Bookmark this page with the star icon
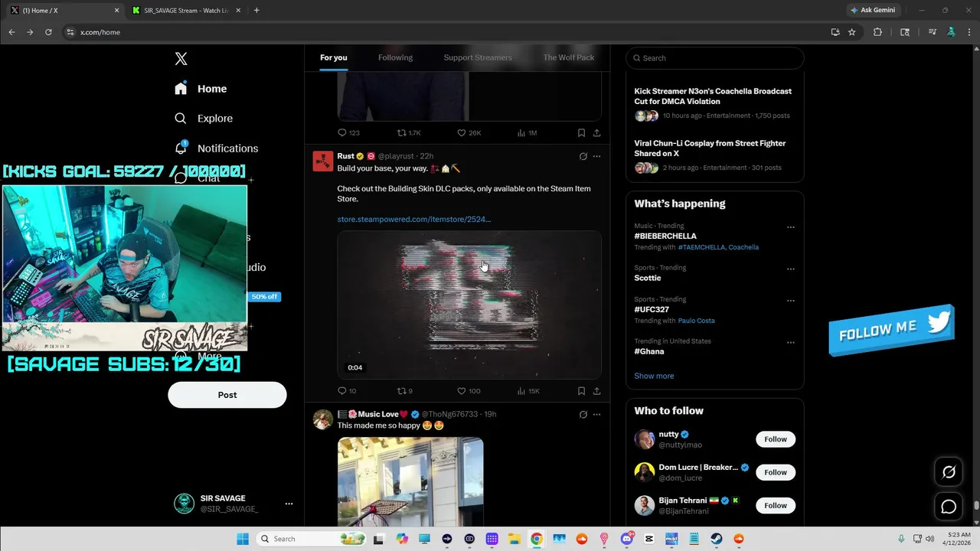 click(x=852, y=32)
